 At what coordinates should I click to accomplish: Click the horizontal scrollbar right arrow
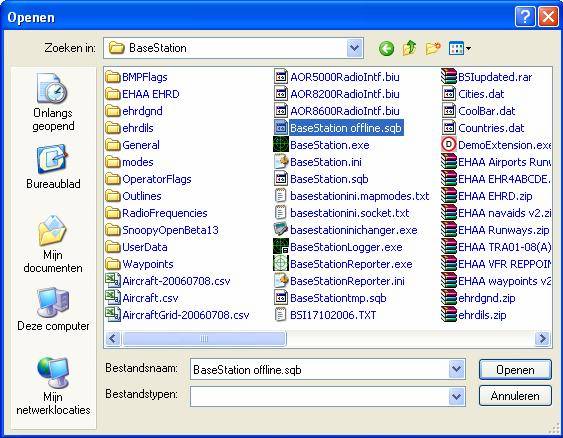tap(543, 339)
